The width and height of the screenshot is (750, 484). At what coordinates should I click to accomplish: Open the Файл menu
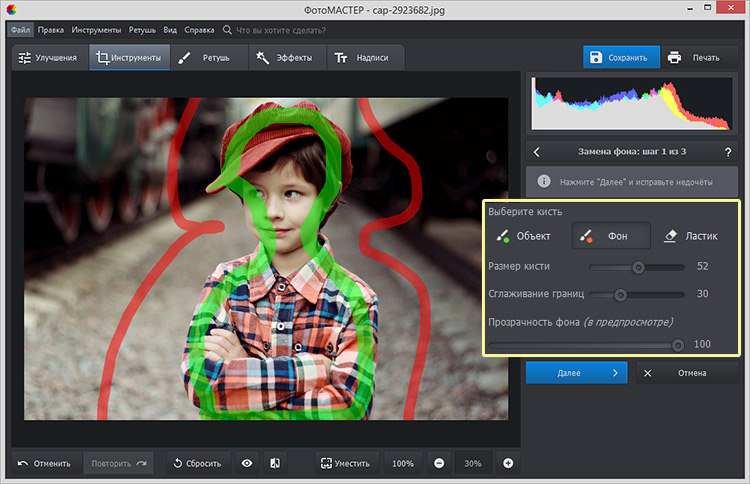tap(21, 30)
